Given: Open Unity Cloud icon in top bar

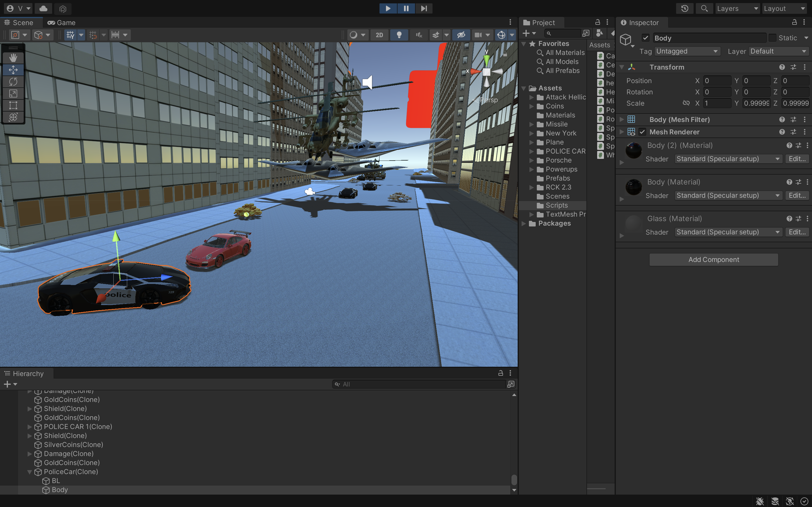Looking at the screenshot, I should click(x=43, y=8).
